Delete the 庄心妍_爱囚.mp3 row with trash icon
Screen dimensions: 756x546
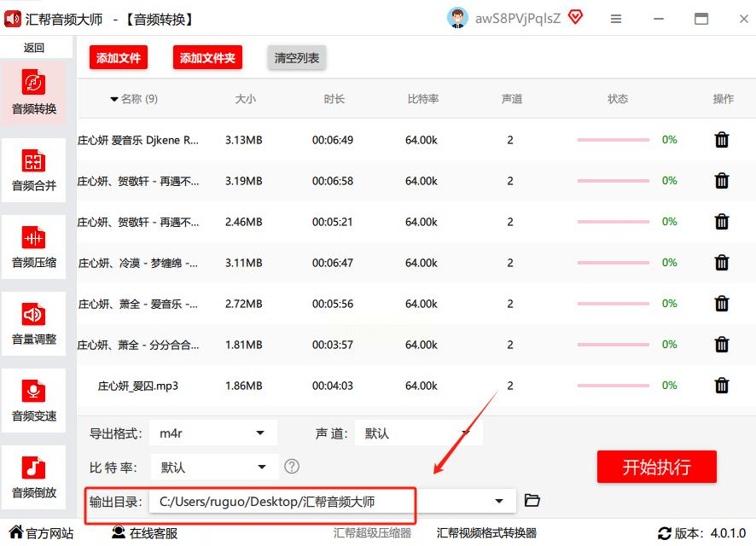click(722, 386)
